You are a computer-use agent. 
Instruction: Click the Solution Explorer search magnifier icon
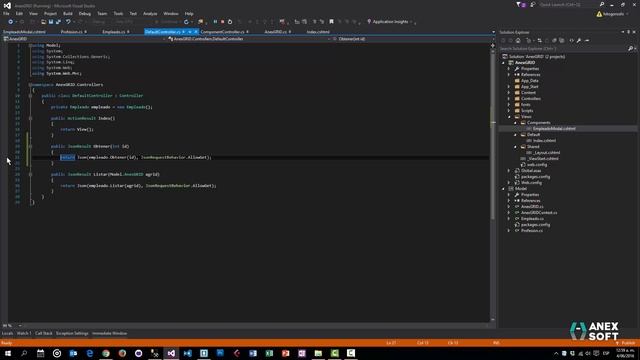click(x=631, y=49)
